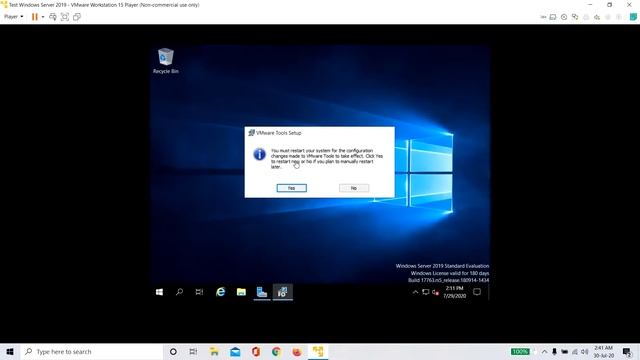The image size is (640, 360).
Task: Click guest network tray icon
Action: [x=426, y=292]
